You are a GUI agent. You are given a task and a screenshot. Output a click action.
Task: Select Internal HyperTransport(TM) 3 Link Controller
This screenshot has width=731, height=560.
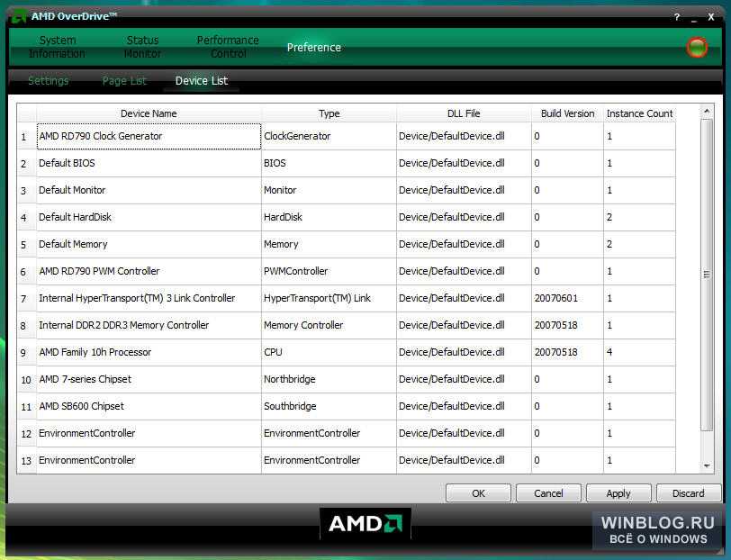[149, 298]
